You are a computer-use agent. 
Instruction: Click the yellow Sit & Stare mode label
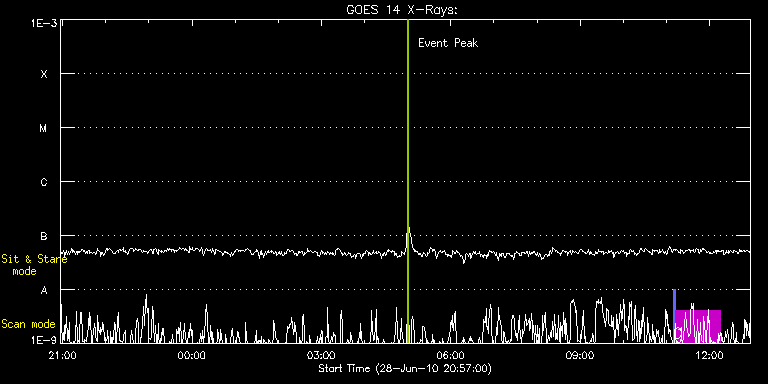(34, 265)
